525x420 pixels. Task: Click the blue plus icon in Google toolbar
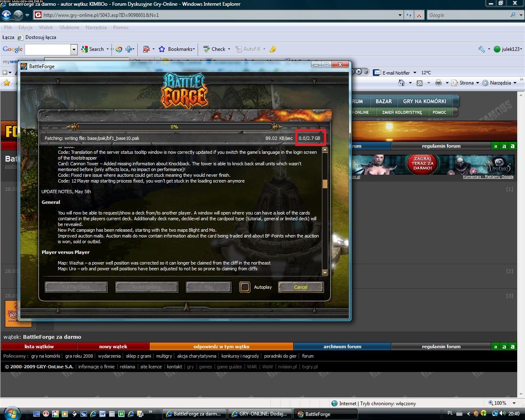(129, 49)
